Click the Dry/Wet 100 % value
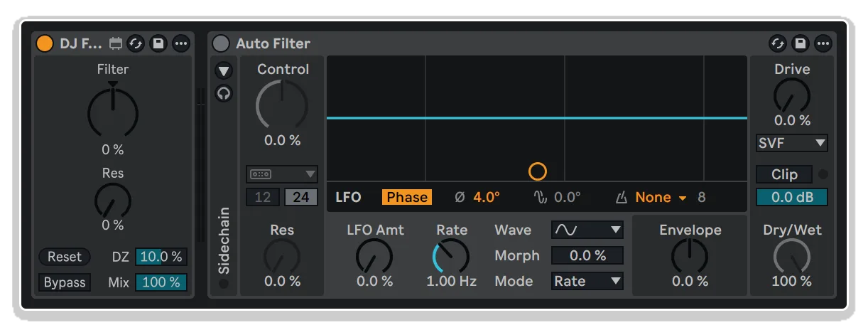The height and width of the screenshot is (330, 868). (x=792, y=281)
